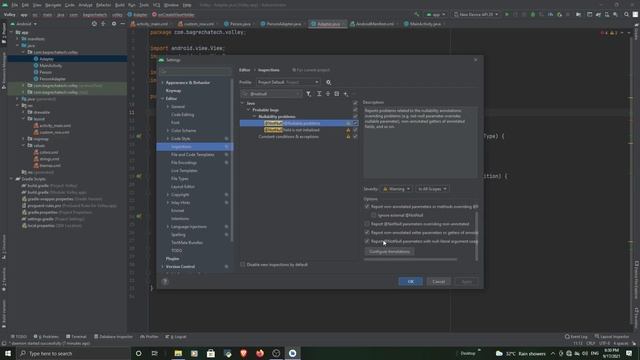Click OK in Settings dialog

[411, 282]
